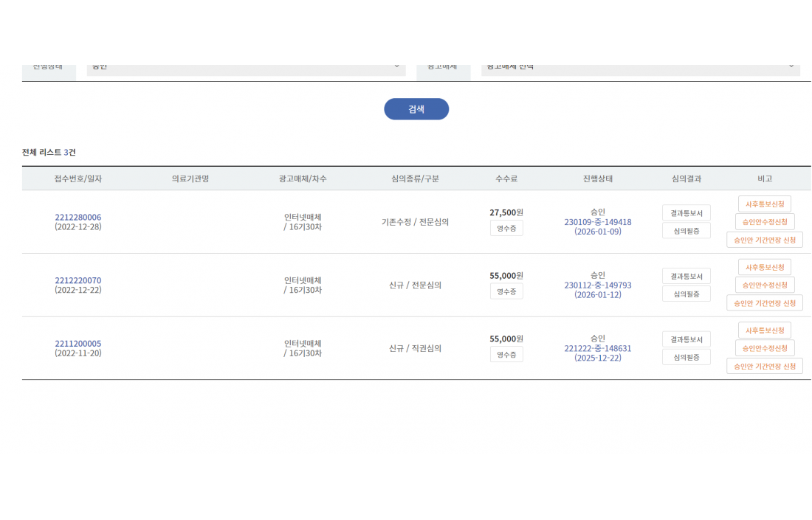Click 승인안수정신청 in the second row
Image resolution: width=812 pixels, height=520 pixels.
764,285
